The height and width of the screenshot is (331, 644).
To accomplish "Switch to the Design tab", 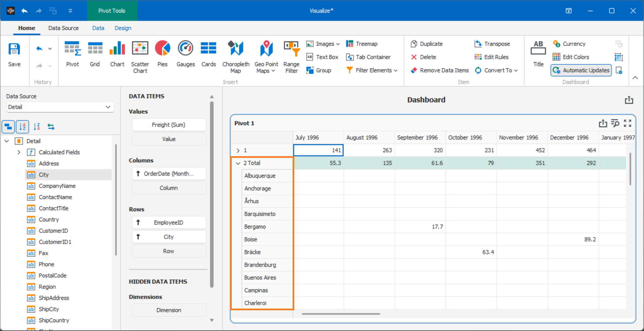I will 123,28.
